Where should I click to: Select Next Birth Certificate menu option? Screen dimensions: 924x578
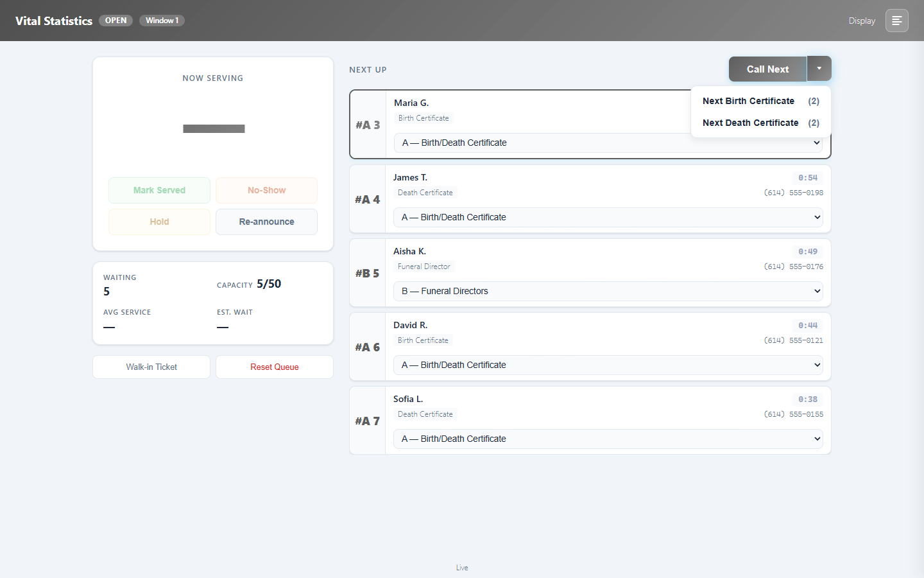(x=761, y=101)
